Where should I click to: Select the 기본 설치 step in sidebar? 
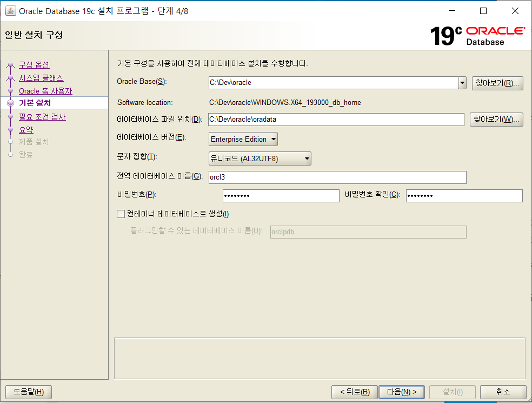tap(35, 103)
